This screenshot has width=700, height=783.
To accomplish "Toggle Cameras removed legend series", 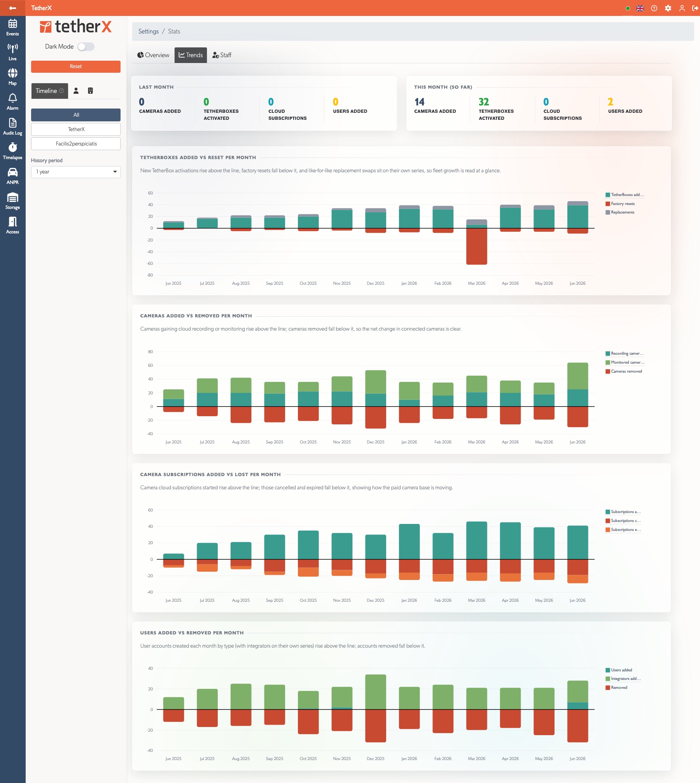I will click(624, 371).
